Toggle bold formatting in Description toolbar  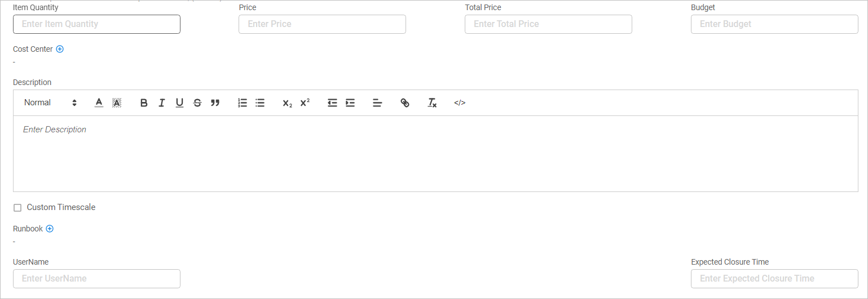click(x=144, y=103)
